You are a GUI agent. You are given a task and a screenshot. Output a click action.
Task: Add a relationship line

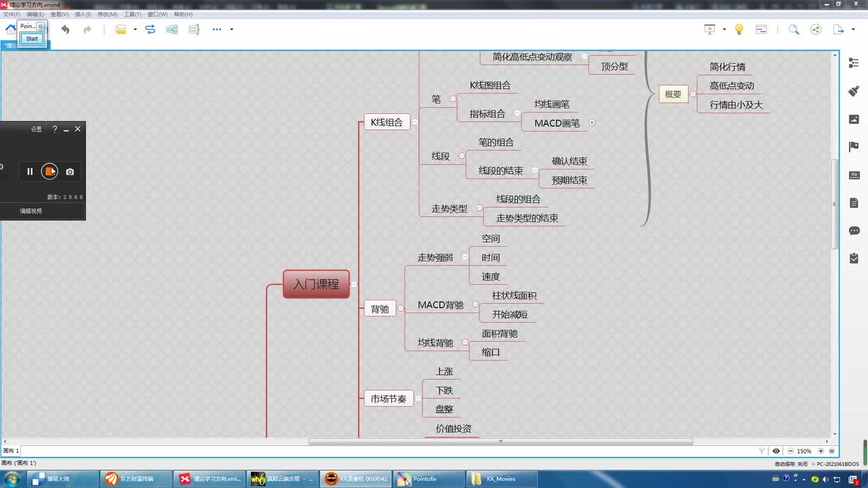point(150,29)
